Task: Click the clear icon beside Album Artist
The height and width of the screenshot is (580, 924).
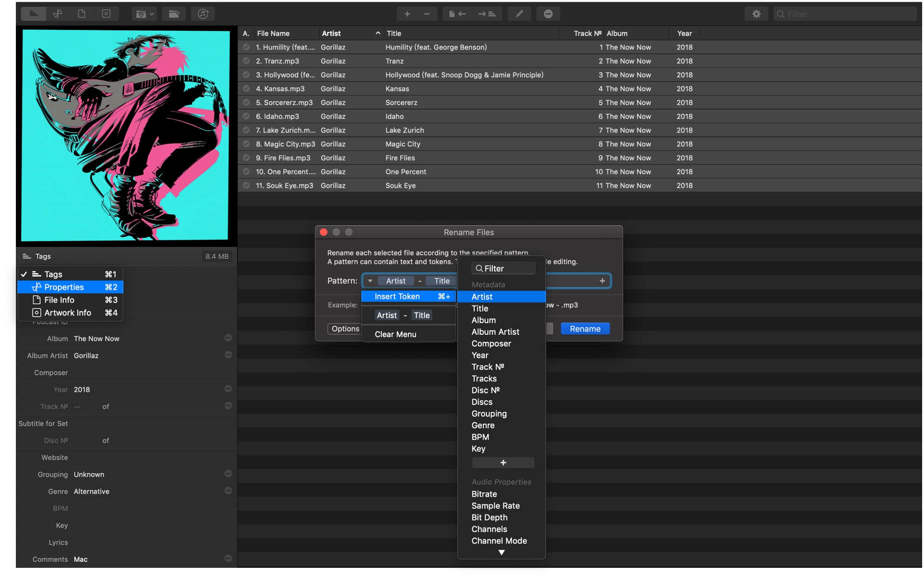Action: click(228, 355)
